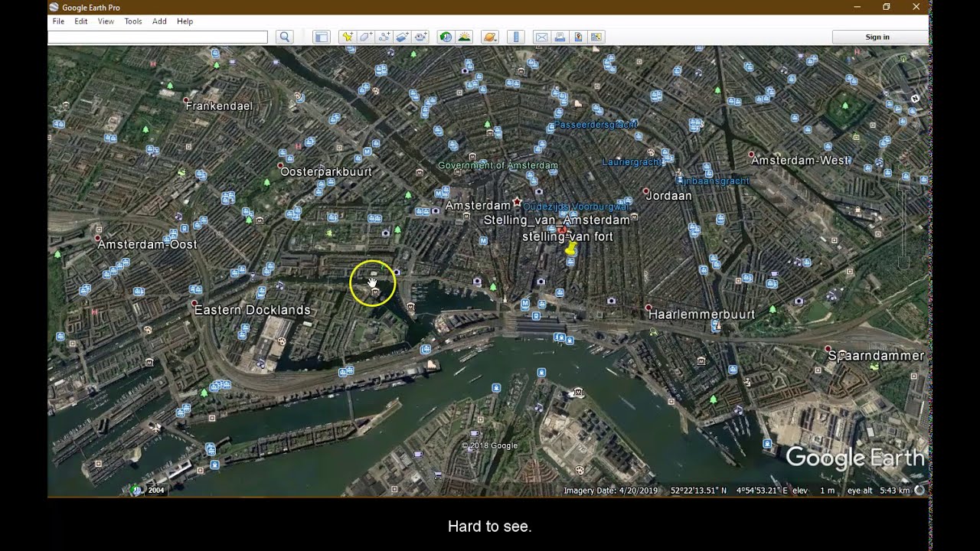Click the Amsterdam-West map label
Screen dimensions: 980x551
800,161
